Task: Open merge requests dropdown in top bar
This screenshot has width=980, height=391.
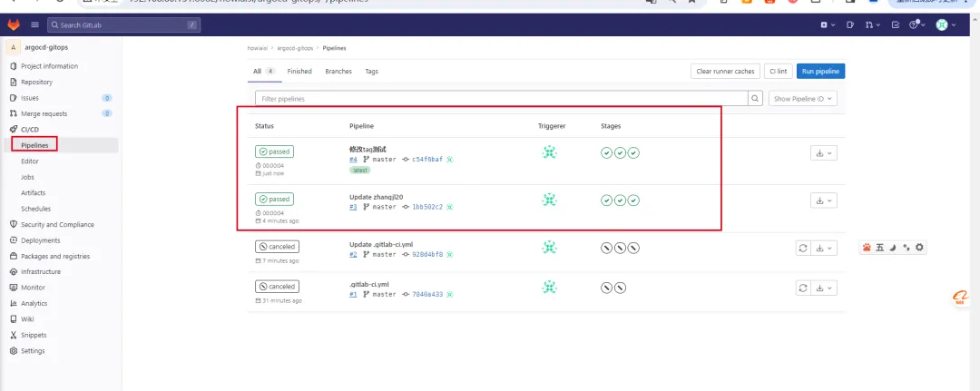Action: coord(873,25)
